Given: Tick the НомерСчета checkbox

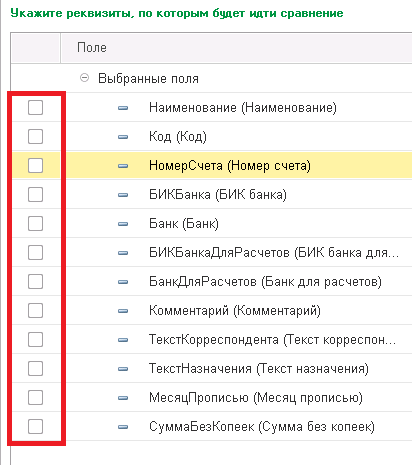Looking at the screenshot, I should coord(35,166).
